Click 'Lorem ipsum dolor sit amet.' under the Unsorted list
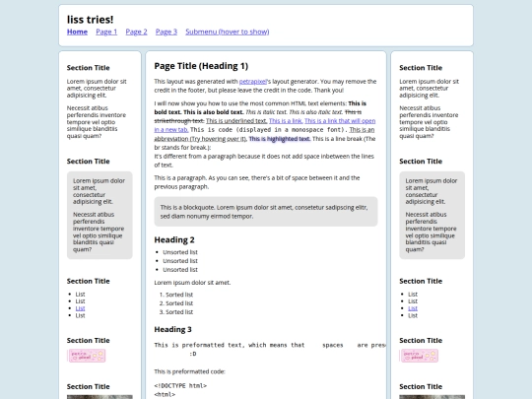Viewport: 532px width, 399px height. click(192, 283)
